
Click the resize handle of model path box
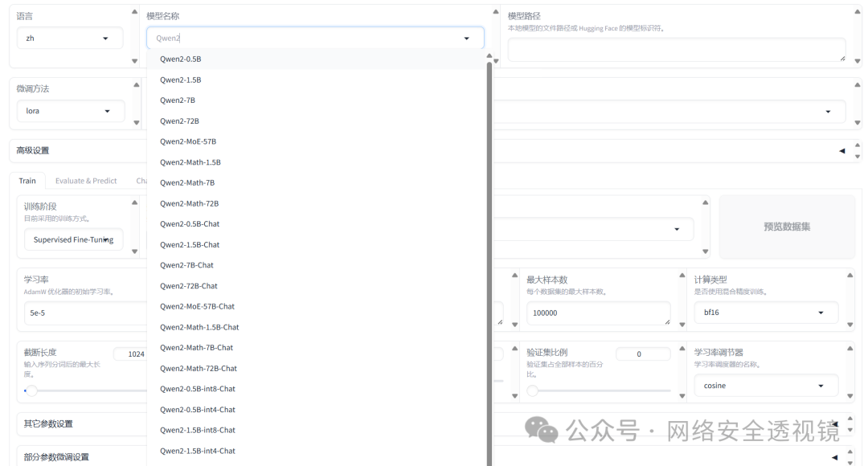pyautogui.click(x=842, y=58)
